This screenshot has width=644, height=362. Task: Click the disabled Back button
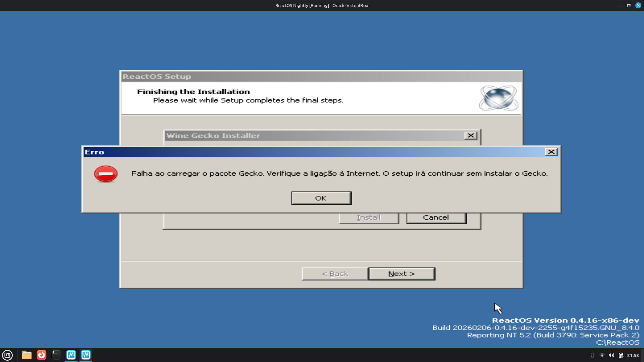335,274
